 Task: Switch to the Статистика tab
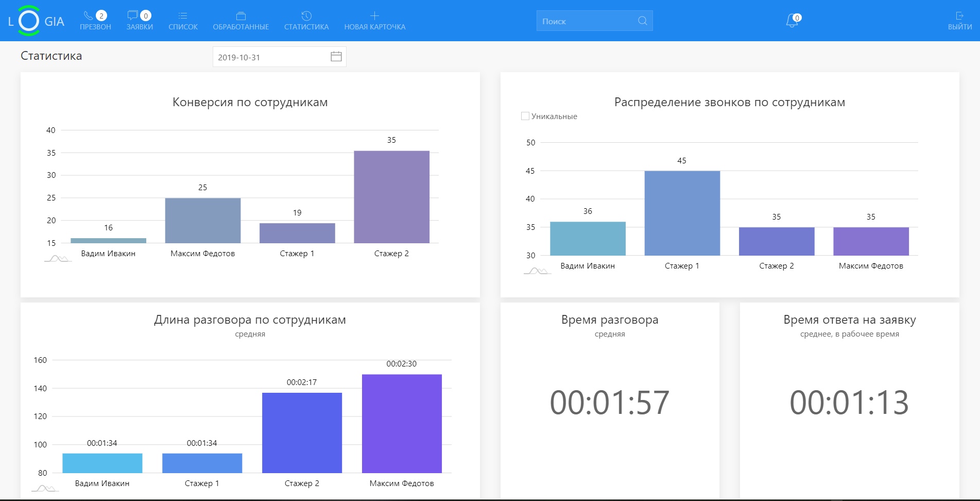tap(306, 21)
